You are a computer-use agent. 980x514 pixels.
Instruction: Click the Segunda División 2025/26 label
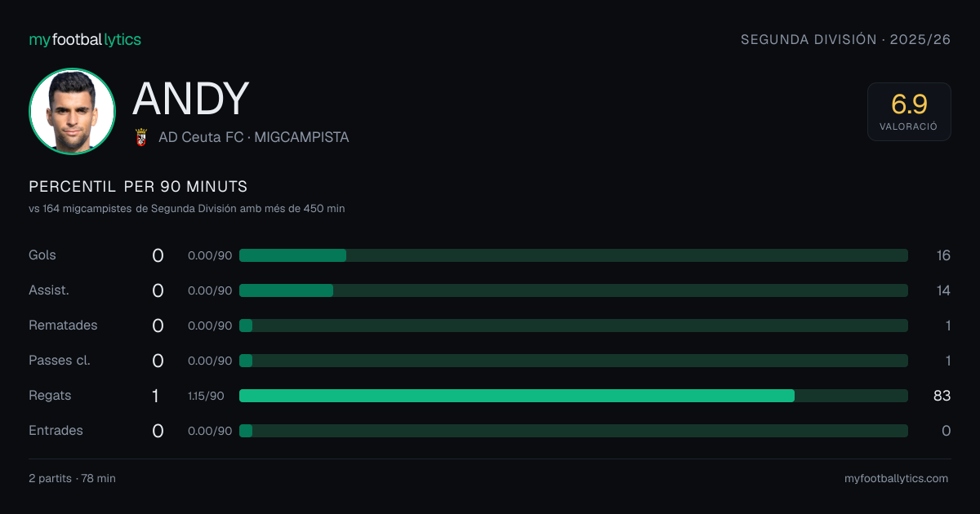coord(846,39)
